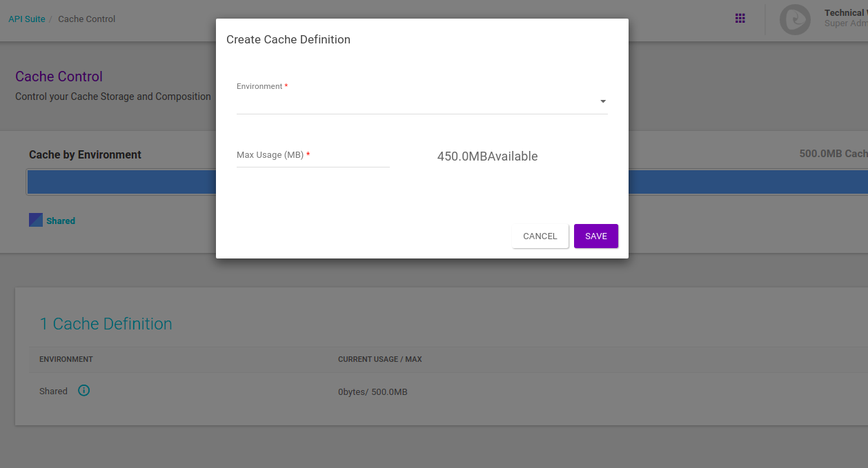Save the new cache definition
868x468 pixels.
point(595,236)
